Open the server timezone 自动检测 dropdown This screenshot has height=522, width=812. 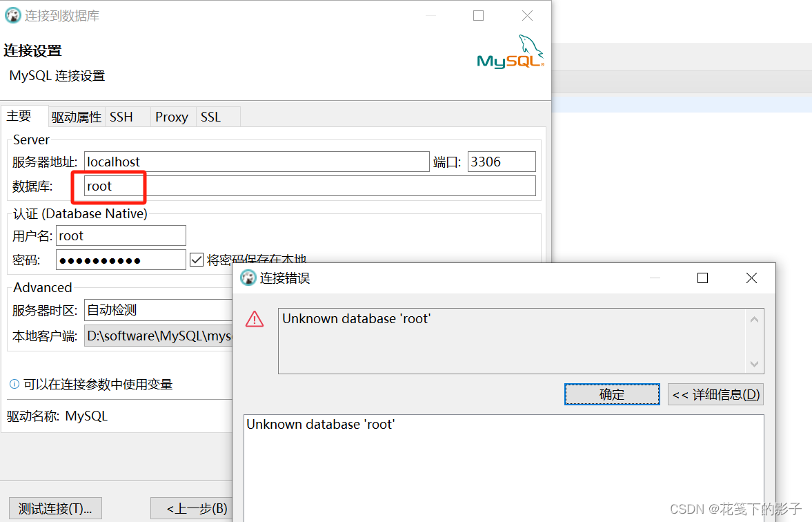pyautogui.click(x=159, y=310)
